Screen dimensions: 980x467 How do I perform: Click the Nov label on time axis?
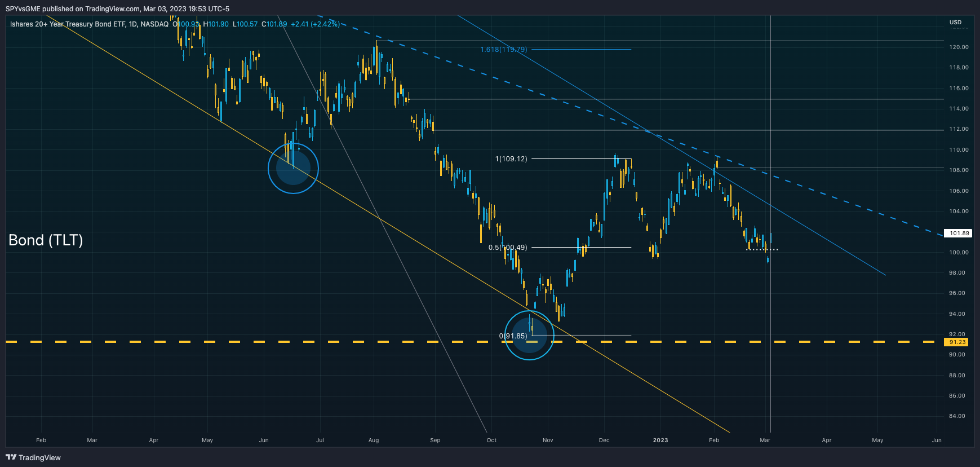[548, 440]
